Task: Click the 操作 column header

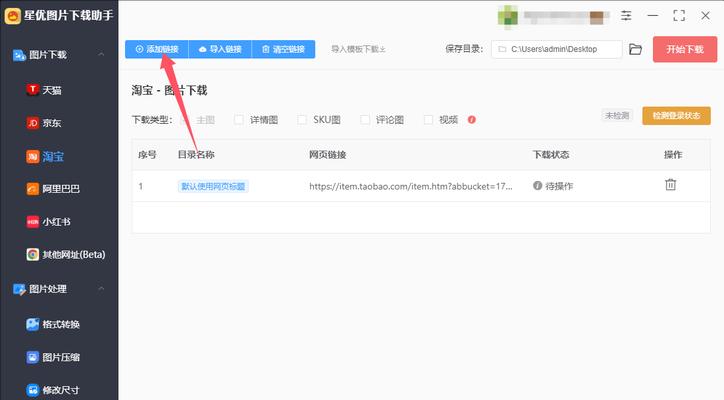Action: [x=673, y=155]
